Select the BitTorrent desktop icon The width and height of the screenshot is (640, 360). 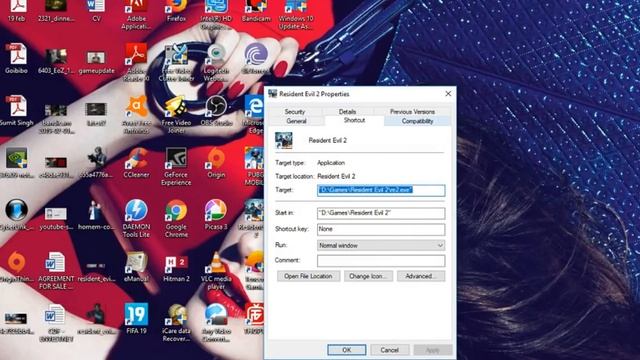pyautogui.click(x=256, y=59)
